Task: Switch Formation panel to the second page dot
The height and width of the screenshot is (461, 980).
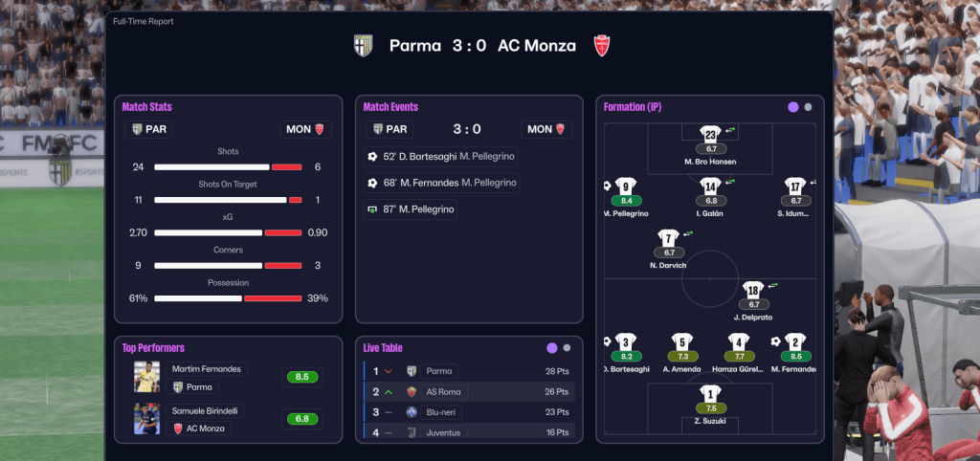Action: (x=809, y=107)
